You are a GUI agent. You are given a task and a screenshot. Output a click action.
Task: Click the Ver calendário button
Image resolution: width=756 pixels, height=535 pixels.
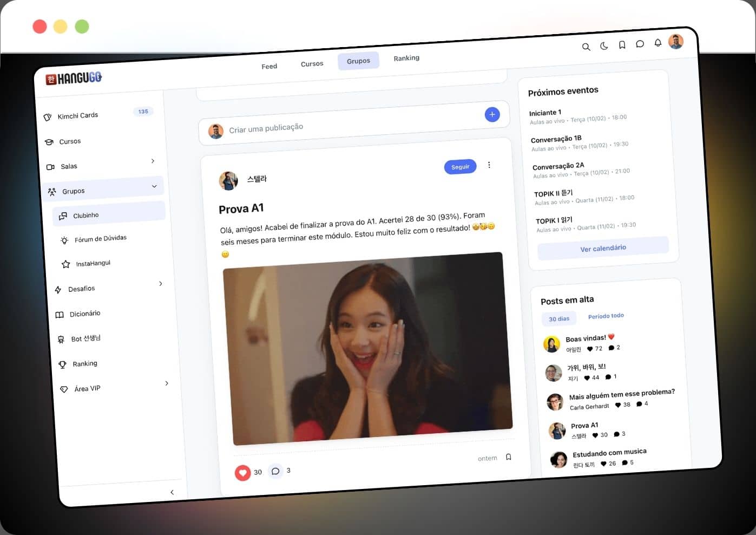tap(603, 248)
